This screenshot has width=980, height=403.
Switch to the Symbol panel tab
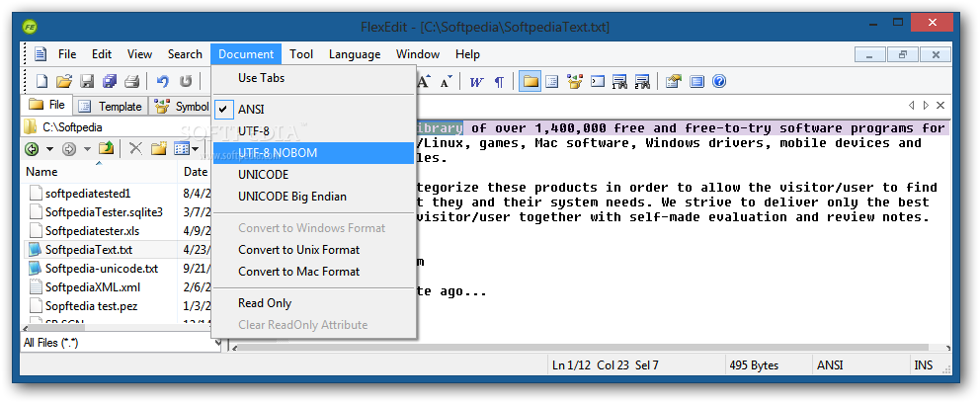pos(181,107)
